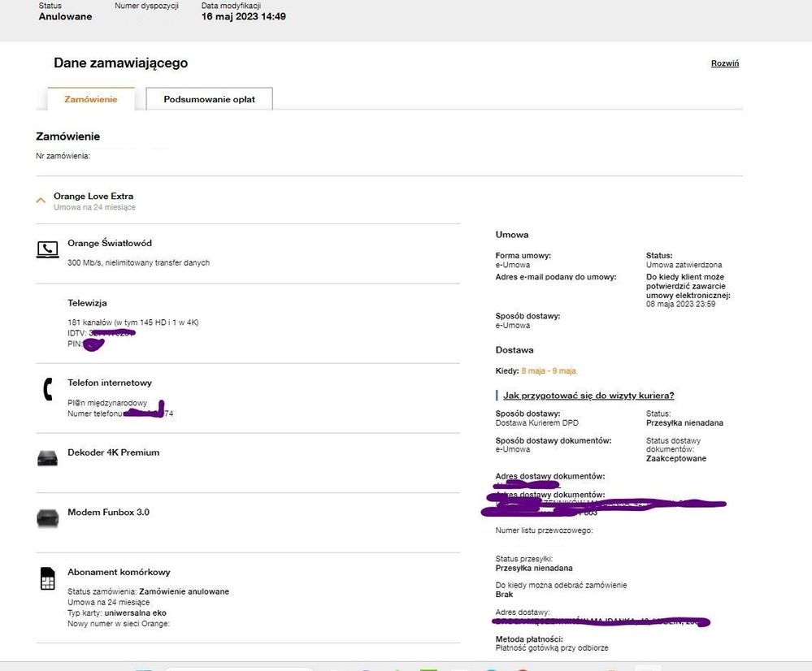The image size is (812, 671).
Task: Click the Dekoder 4K Premium label
Action: coord(113,452)
